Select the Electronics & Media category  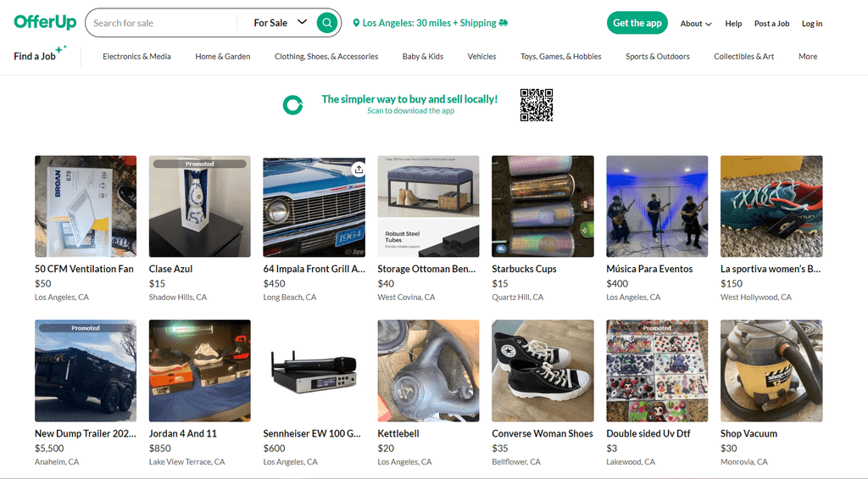coord(136,57)
